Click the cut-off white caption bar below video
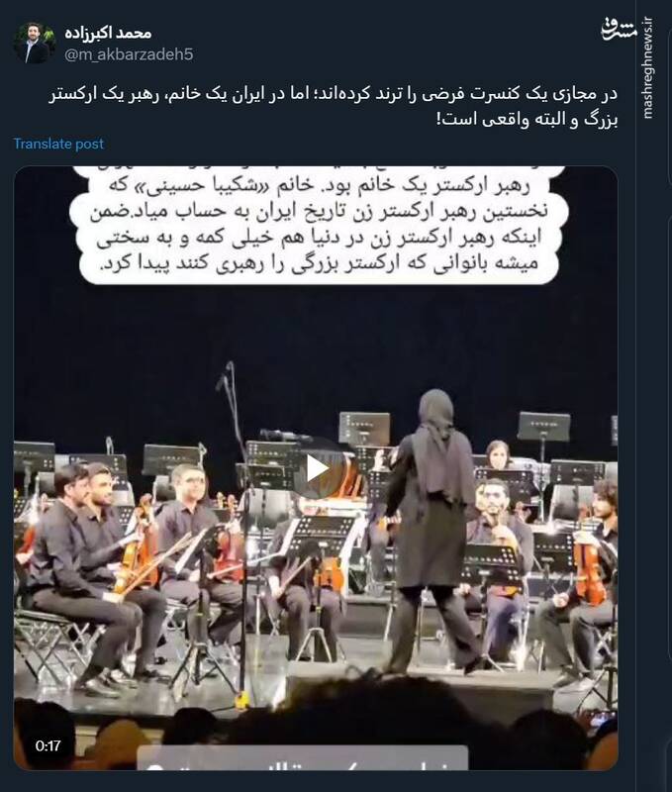This screenshot has width=672, height=792. (303, 757)
